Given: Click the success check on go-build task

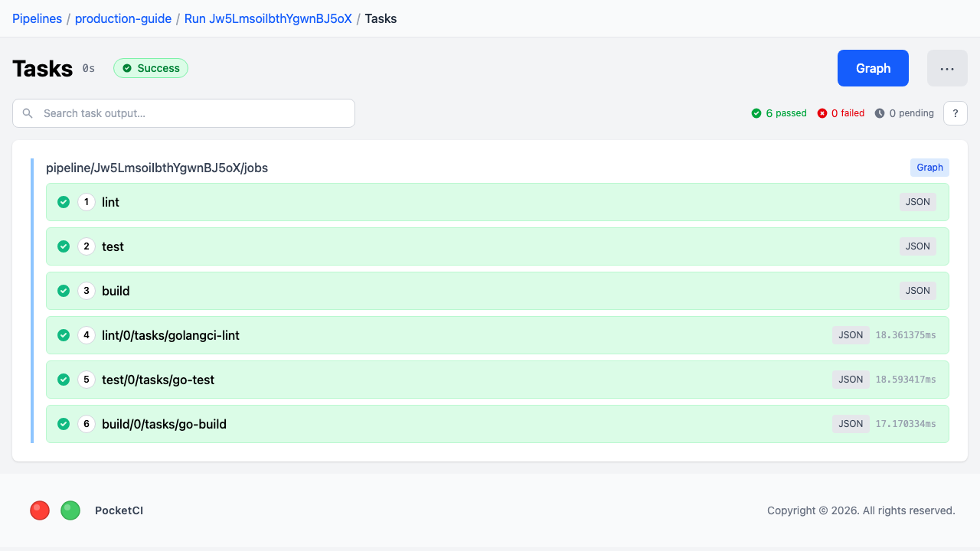Looking at the screenshot, I should click(x=64, y=423).
